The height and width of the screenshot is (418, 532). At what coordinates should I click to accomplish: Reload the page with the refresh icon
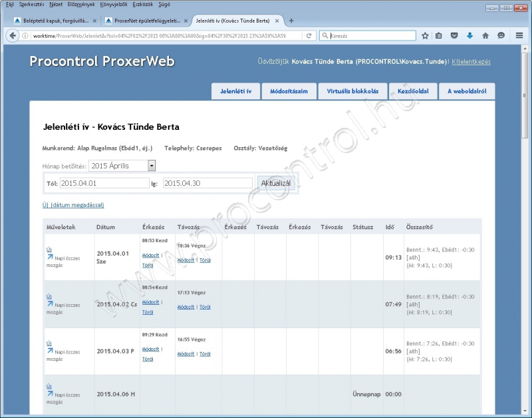pyautogui.click(x=309, y=36)
